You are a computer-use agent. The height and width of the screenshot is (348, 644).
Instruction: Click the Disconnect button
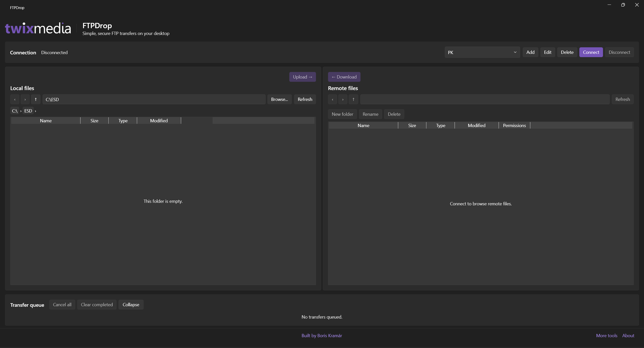pyautogui.click(x=619, y=52)
